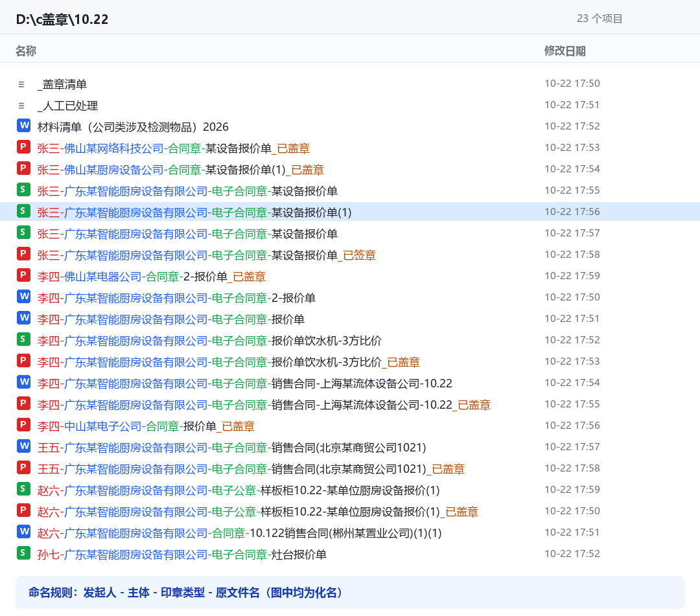Click PDF icon of 王五 北京某商贸公司1021)_已盖章
The height and width of the screenshot is (616, 700).
tap(24, 468)
